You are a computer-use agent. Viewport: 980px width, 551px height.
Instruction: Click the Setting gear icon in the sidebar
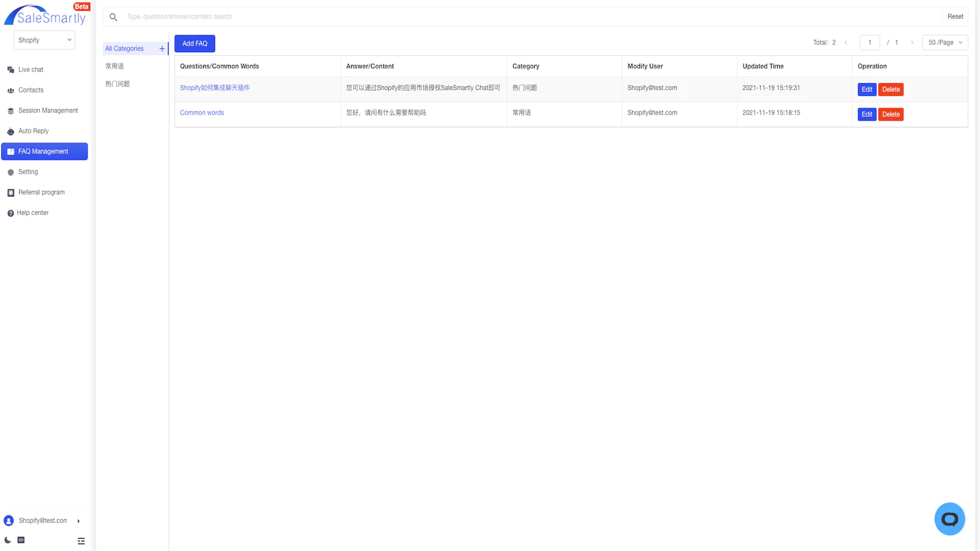coord(10,173)
